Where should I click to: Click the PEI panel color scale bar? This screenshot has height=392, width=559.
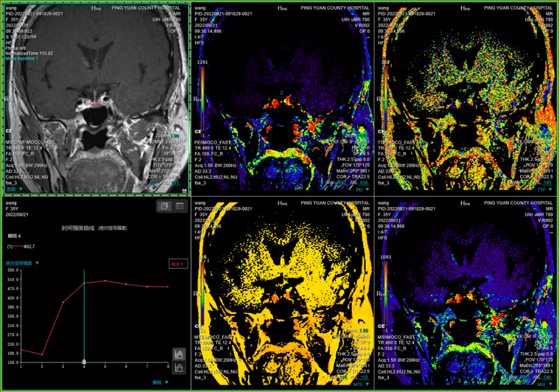tap(202, 98)
